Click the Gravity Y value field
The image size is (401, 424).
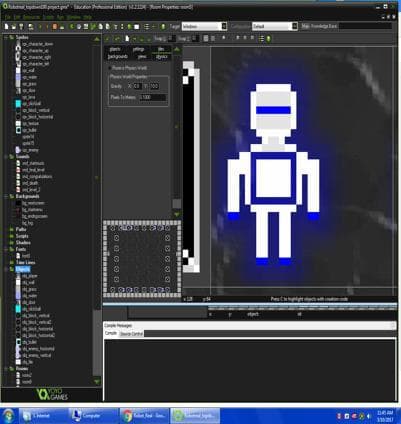[x=154, y=86]
